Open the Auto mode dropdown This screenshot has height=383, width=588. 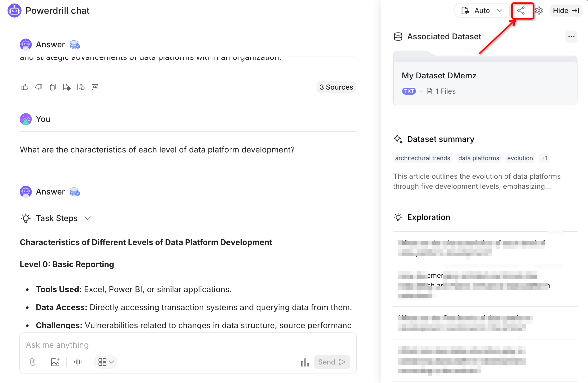[482, 11]
